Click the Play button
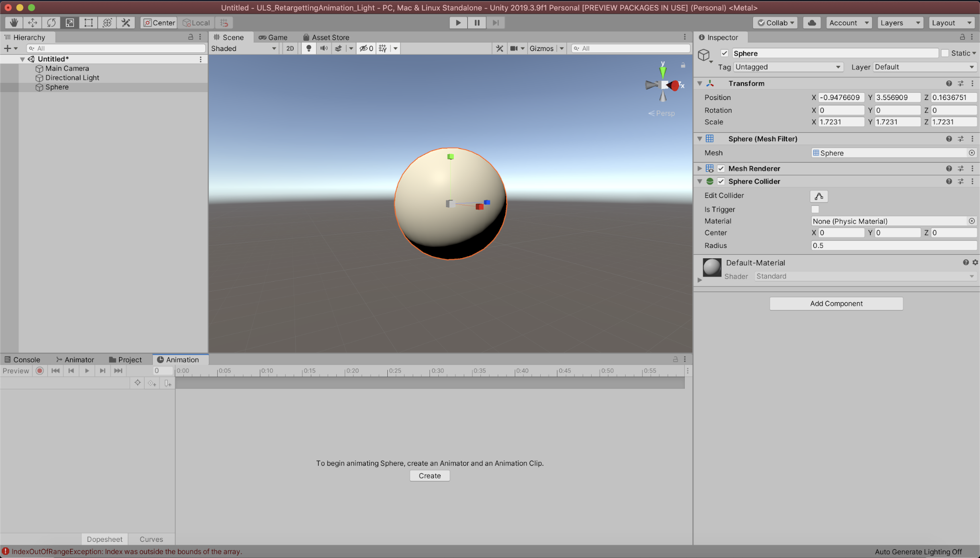The width and height of the screenshot is (980, 558). (x=458, y=23)
